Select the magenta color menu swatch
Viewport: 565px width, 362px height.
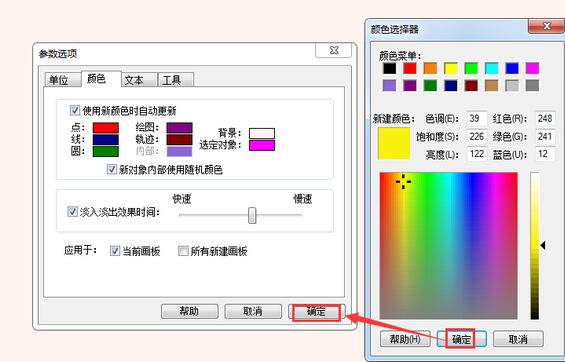click(533, 68)
